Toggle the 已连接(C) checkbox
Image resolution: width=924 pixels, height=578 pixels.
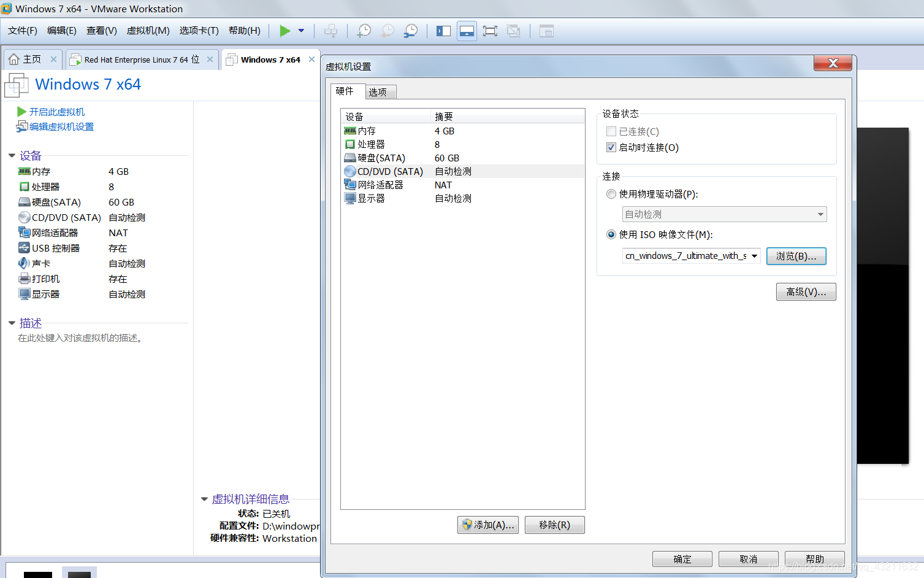(611, 131)
